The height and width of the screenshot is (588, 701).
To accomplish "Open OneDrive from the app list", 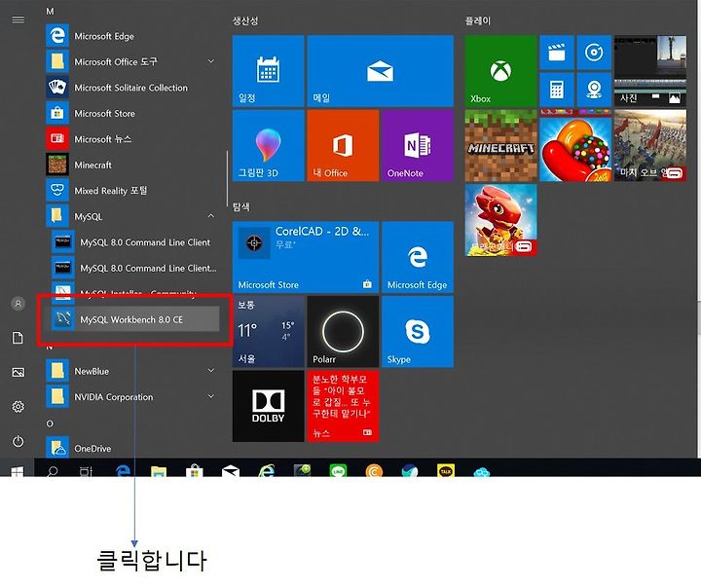I will tap(131, 447).
